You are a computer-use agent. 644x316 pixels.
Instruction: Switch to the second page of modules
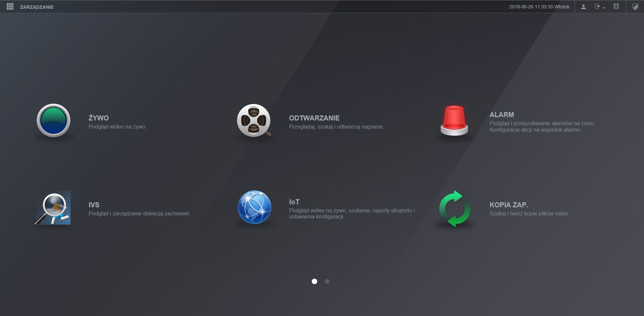tap(327, 281)
